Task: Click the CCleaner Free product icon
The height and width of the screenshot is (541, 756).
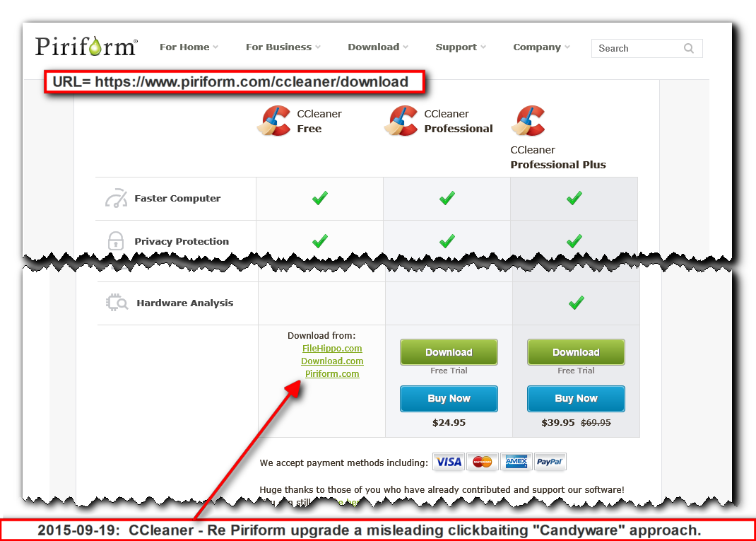Action: 275,120
